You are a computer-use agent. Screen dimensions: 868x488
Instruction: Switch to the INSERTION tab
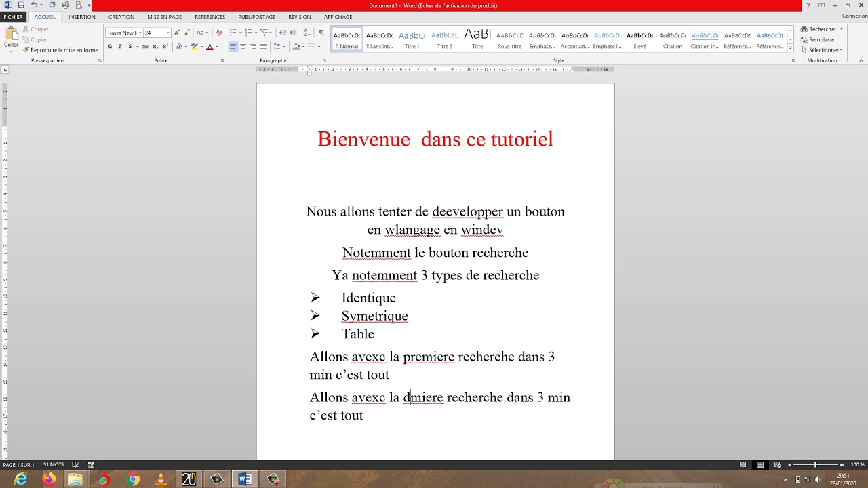click(x=82, y=17)
